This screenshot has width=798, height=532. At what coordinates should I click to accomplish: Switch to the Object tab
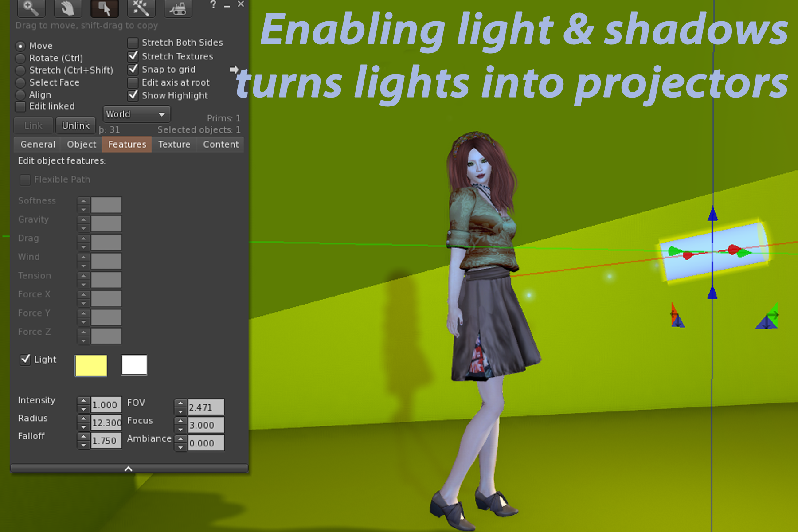pos(81,145)
